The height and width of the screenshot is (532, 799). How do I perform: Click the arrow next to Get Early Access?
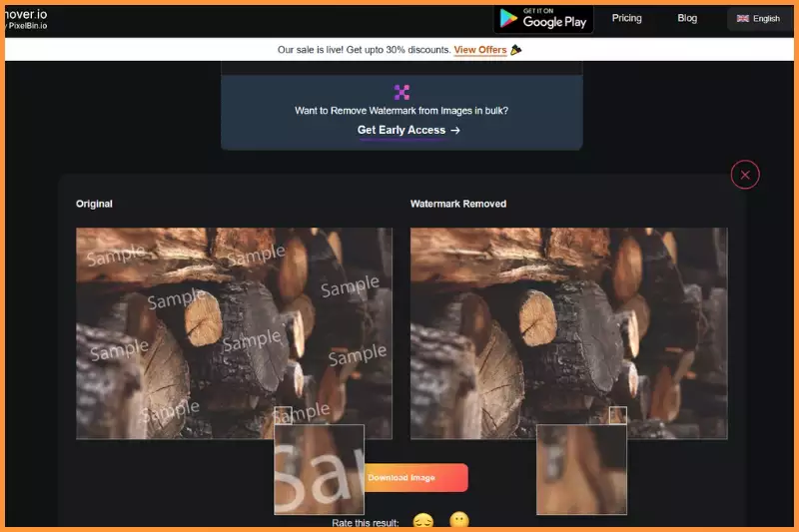[x=455, y=131]
